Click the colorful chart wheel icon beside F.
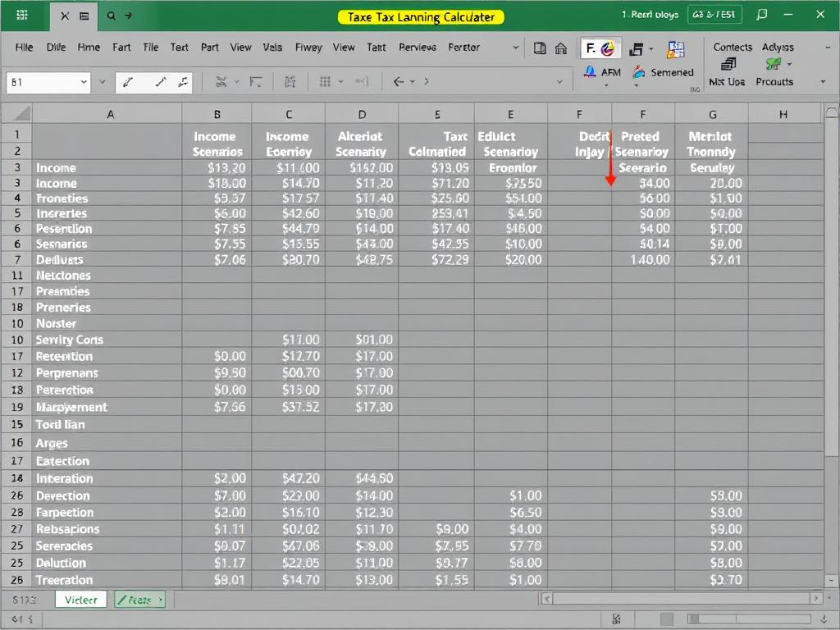Image resolution: width=840 pixels, height=630 pixels. pos(609,48)
